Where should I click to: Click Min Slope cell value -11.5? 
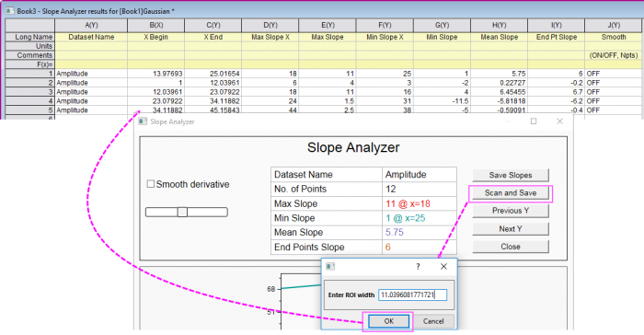(x=442, y=101)
